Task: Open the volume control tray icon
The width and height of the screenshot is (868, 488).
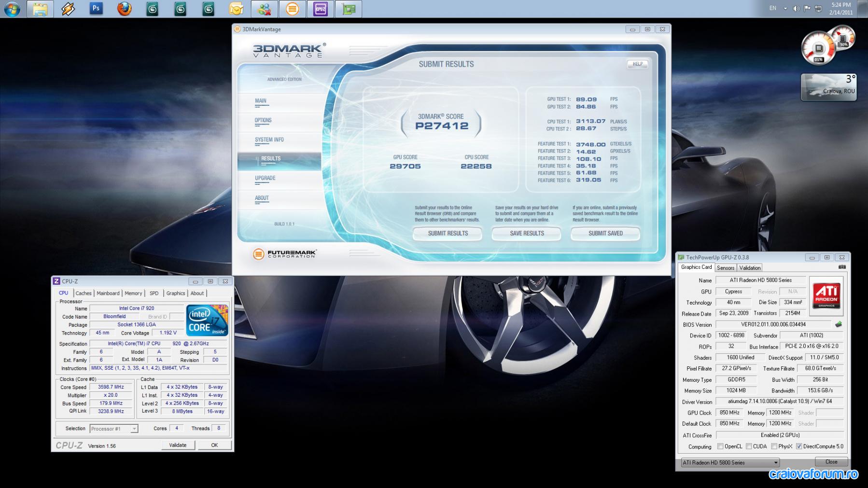Action: [x=796, y=9]
